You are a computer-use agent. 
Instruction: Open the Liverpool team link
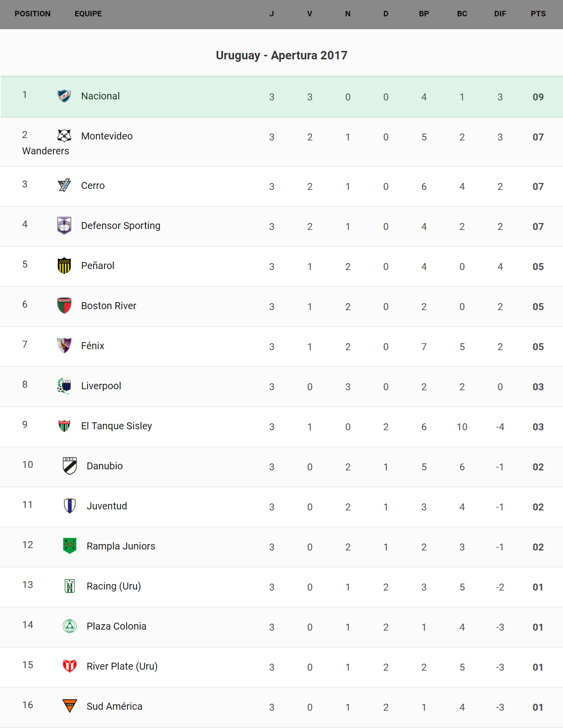click(x=101, y=386)
